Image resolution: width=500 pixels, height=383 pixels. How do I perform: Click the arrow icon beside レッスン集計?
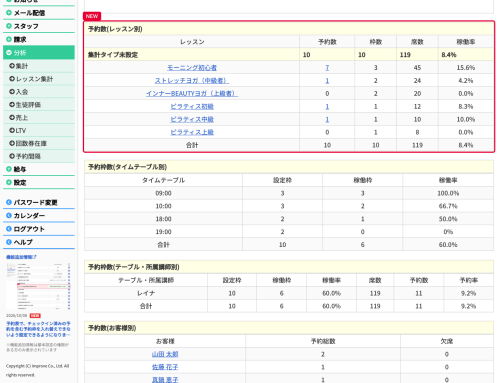coord(12,79)
